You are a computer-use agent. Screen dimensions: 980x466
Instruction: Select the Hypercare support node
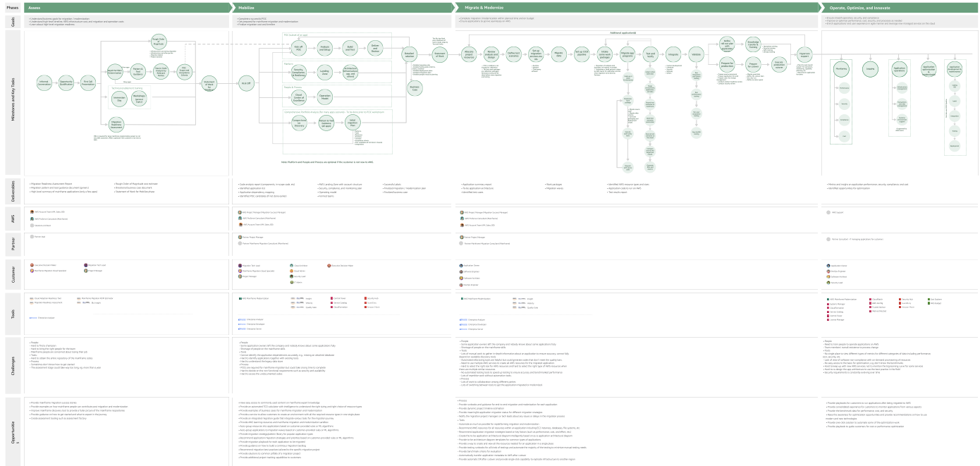[804, 54]
